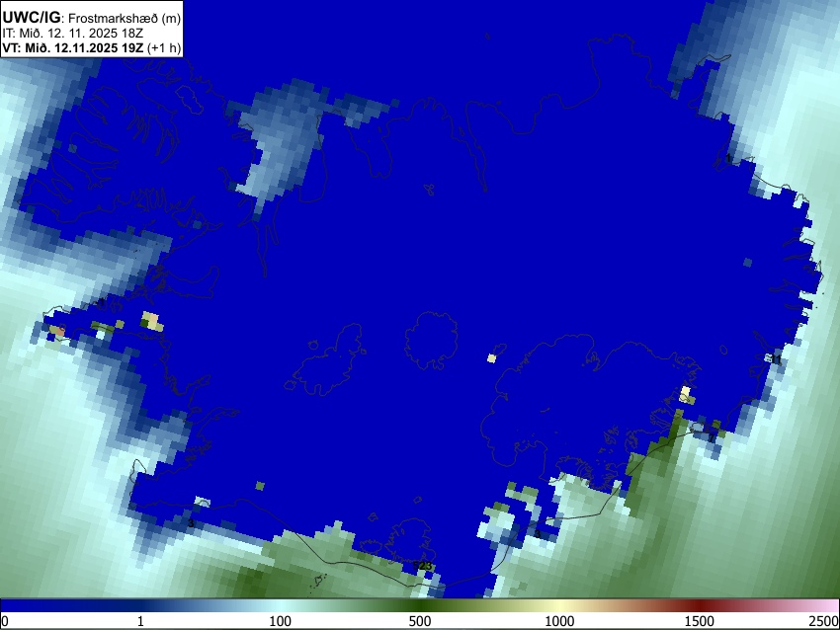Pick the pale yellow section of the colorbar
840x630 pixels.
click(x=559, y=605)
